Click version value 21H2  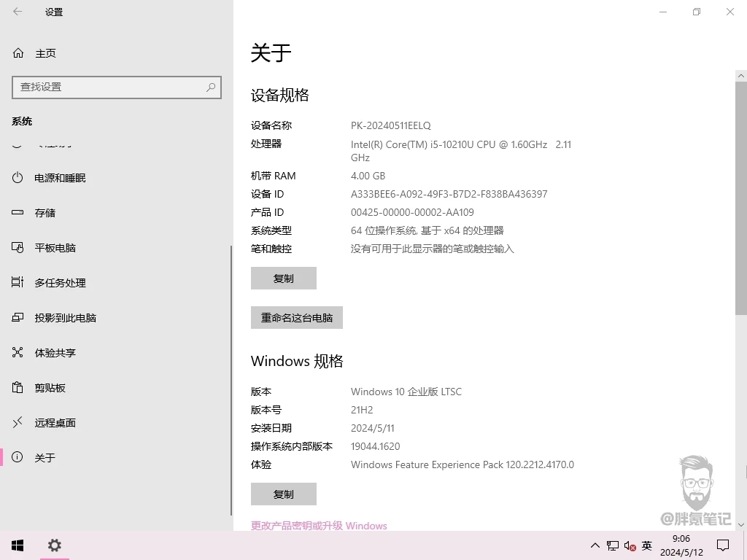362,410
